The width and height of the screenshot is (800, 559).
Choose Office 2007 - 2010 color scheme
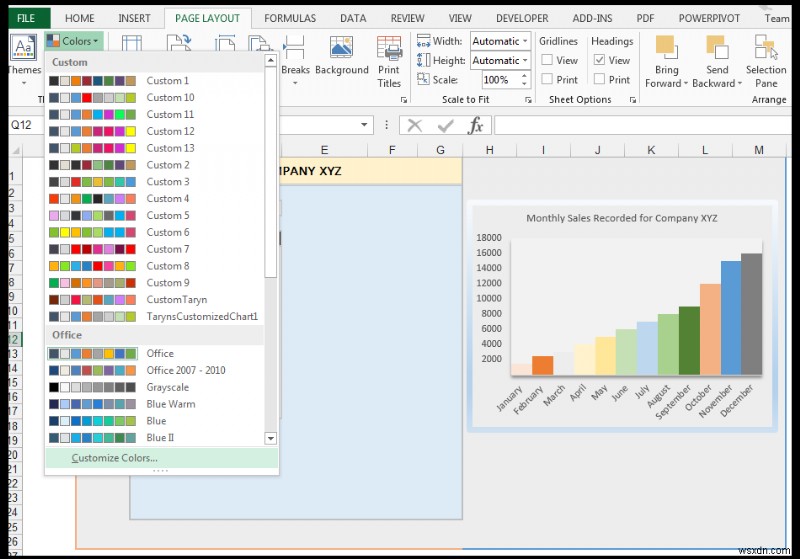(155, 370)
